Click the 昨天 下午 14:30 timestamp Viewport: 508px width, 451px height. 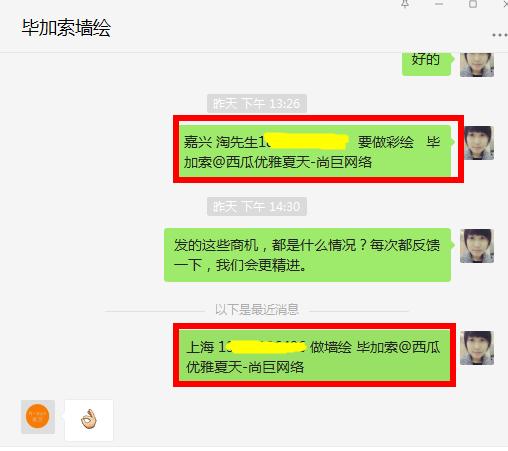pyautogui.click(x=257, y=207)
